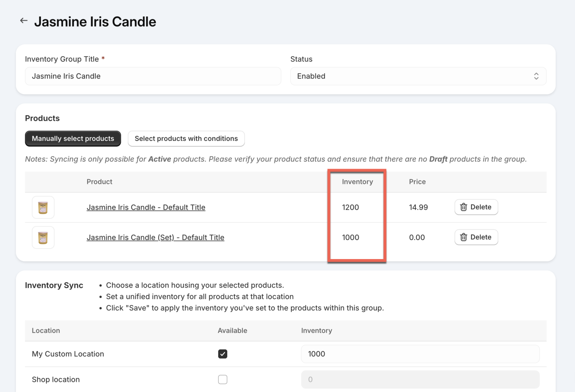Click the trash icon beside the first Delete button
This screenshot has height=392, width=575.
click(x=464, y=207)
